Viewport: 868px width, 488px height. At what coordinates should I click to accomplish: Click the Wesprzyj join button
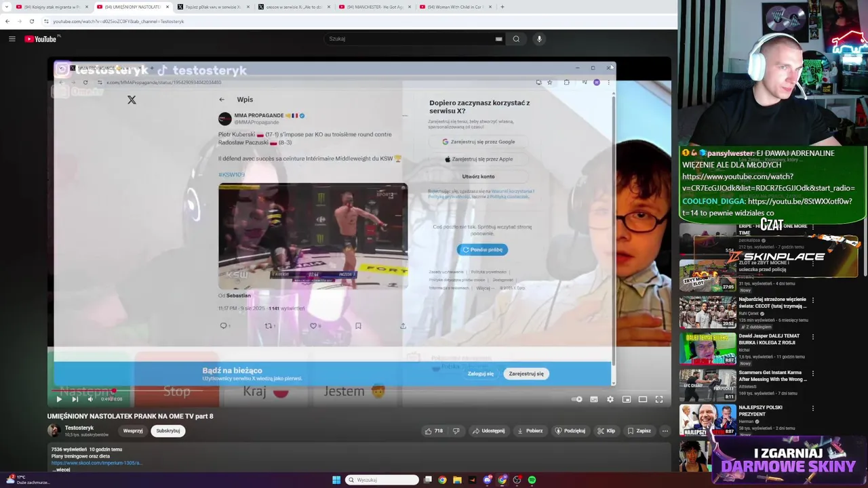(x=133, y=430)
